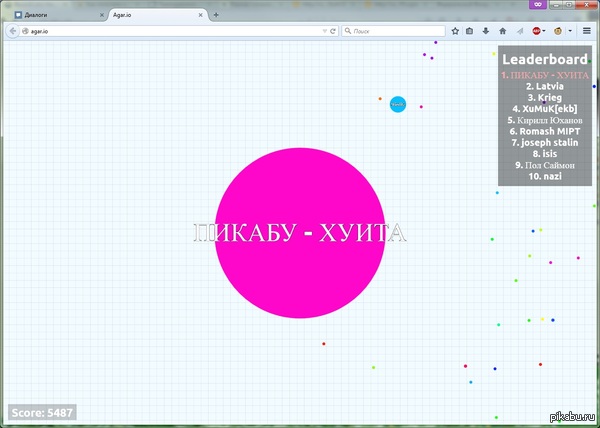The image size is (600, 428).
Task: Open the Firefox hamburger menu
Action: coord(587,31)
